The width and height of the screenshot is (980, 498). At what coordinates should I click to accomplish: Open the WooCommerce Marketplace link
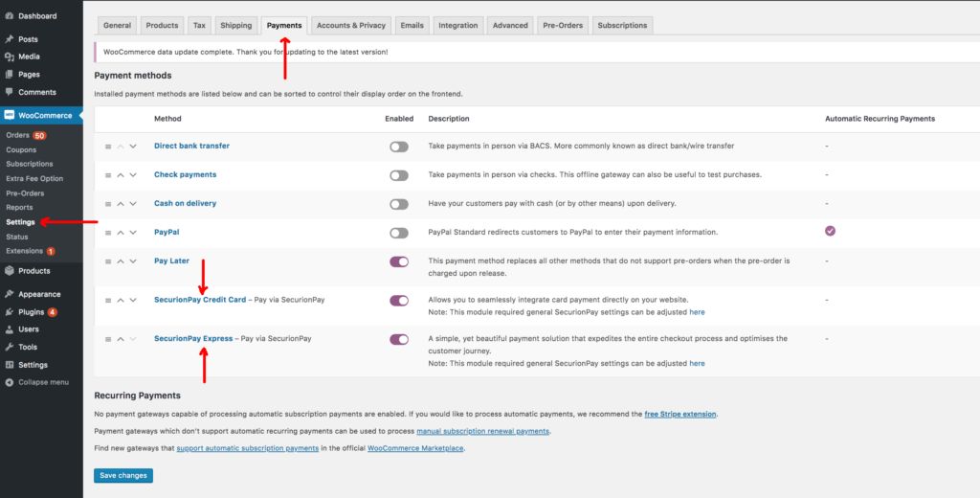click(415, 448)
